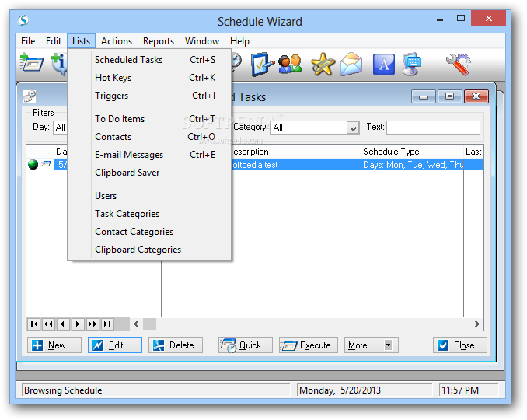
Task: Click the To Do checklist toolbar icon
Action: pos(263,64)
